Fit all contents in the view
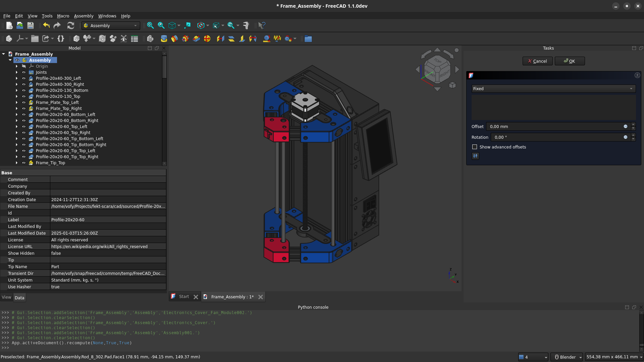The height and width of the screenshot is (362, 644). [150, 25]
